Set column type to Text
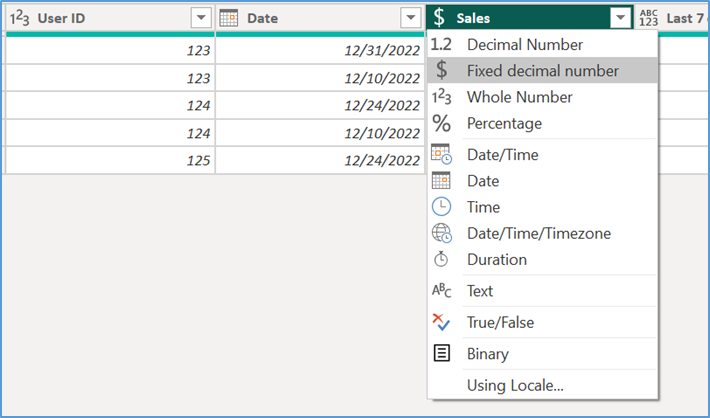The height and width of the screenshot is (418, 710). pos(542,291)
